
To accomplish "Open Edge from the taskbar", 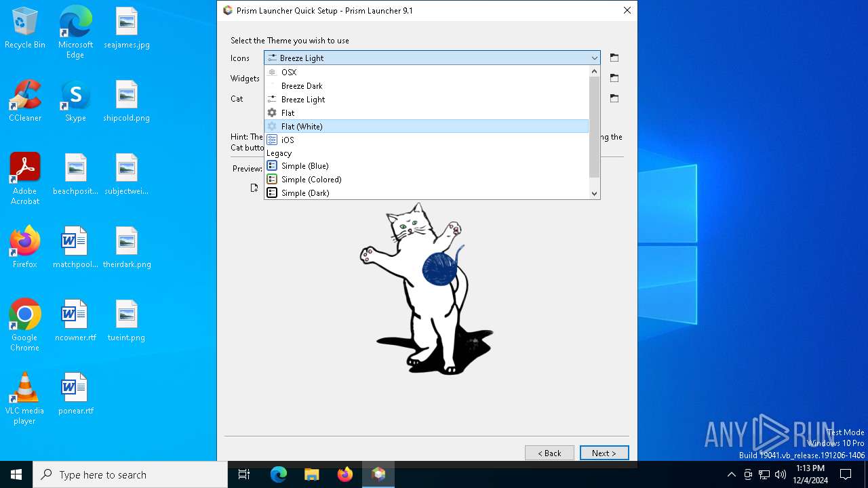I will click(279, 474).
